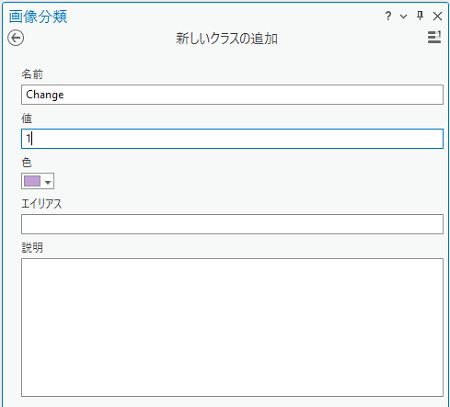This screenshot has height=407, width=450.
Task: Click the 説明 label
Action: 32,248
